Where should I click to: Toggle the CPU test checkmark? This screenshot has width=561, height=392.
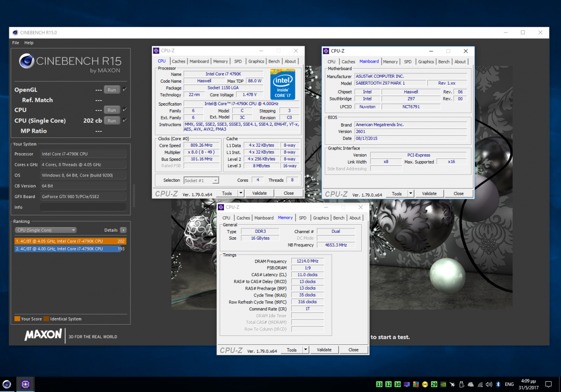click(125, 110)
